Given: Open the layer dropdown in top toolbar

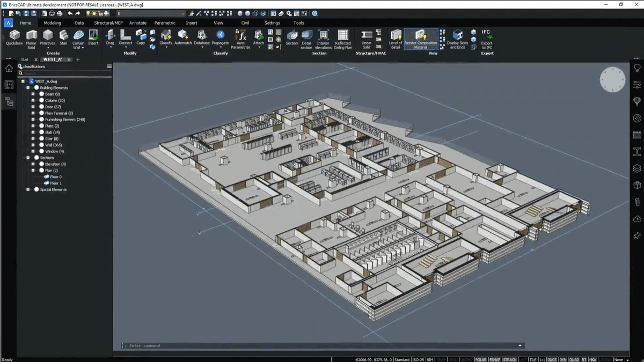Looking at the screenshot, I should pyautogui.click(x=183, y=13).
